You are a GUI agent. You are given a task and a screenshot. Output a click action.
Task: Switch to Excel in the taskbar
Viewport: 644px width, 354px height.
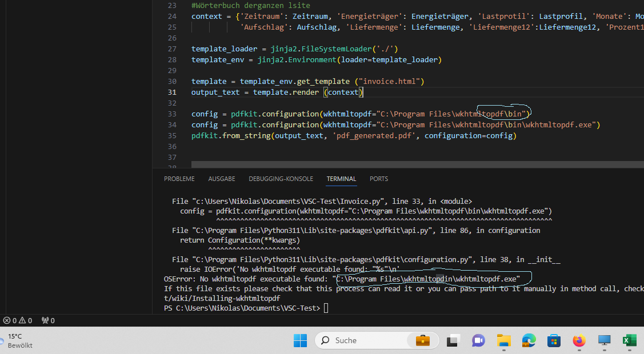[x=629, y=340]
